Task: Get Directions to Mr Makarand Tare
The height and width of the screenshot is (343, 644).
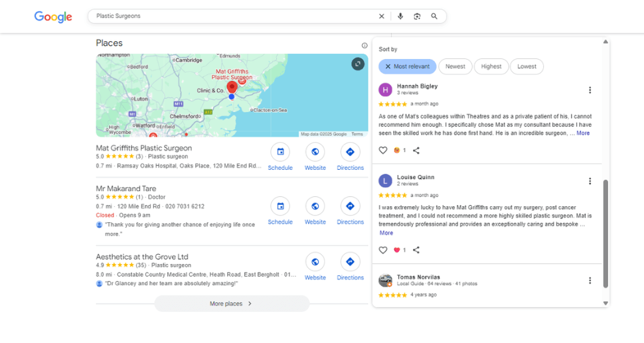Action: [351, 206]
